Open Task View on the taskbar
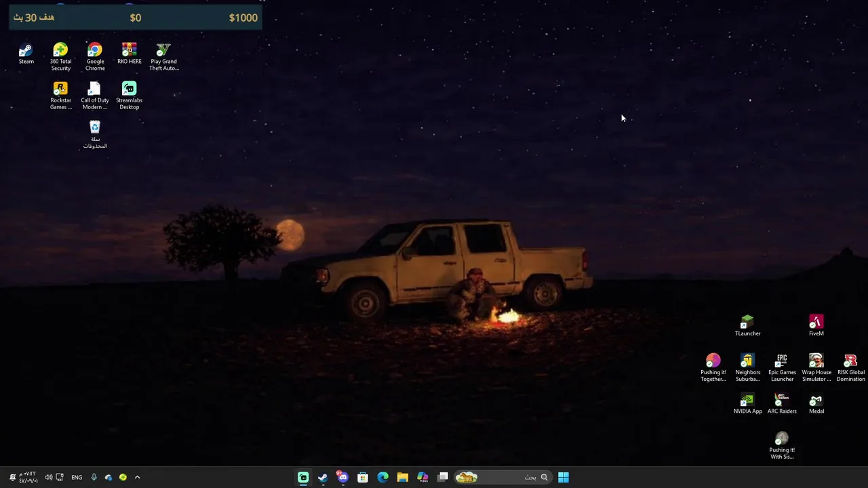The height and width of the screenshot is (488, 868). pyautogui.click(x=443, y=477)
